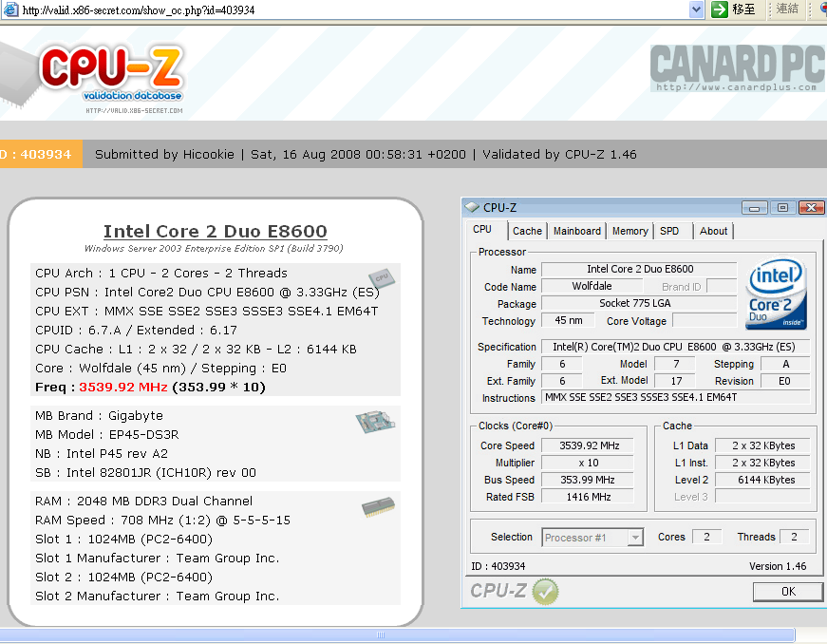Open the address bar dropdown arrow
The width and height of the screenshot is (827, 644).
pos(697,9)
